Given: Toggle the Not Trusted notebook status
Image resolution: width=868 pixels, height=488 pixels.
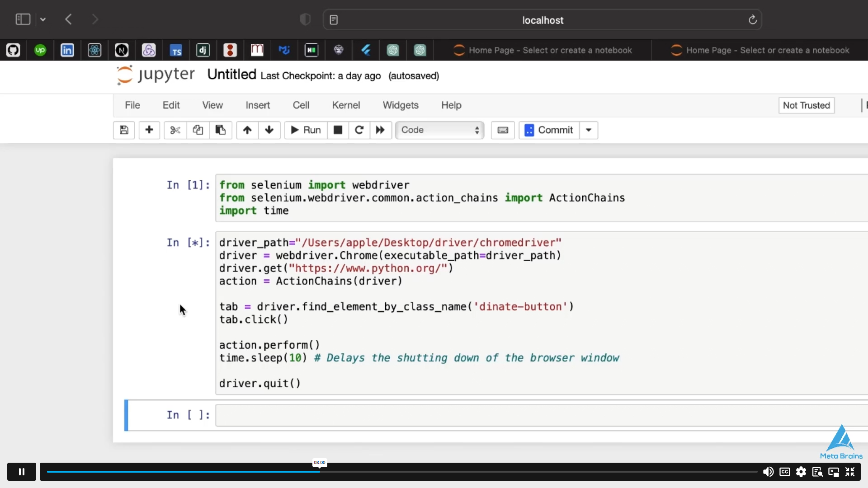Looking at the screenshot, I should point(806,105).
